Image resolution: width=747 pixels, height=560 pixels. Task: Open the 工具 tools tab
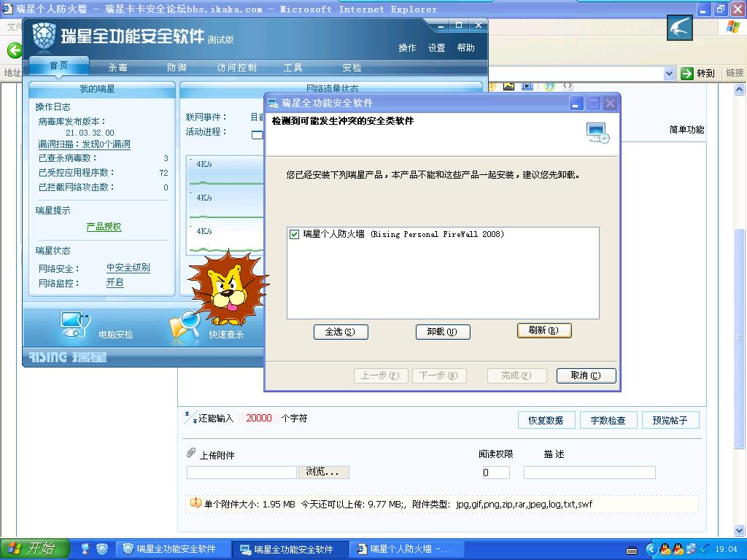[x=293, y=68]
